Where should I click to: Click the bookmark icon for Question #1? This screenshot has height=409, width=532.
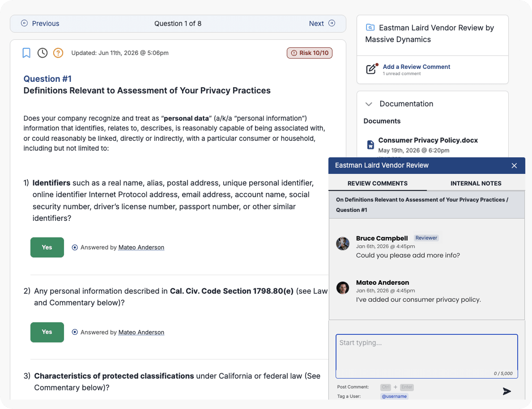coord(26,53)
